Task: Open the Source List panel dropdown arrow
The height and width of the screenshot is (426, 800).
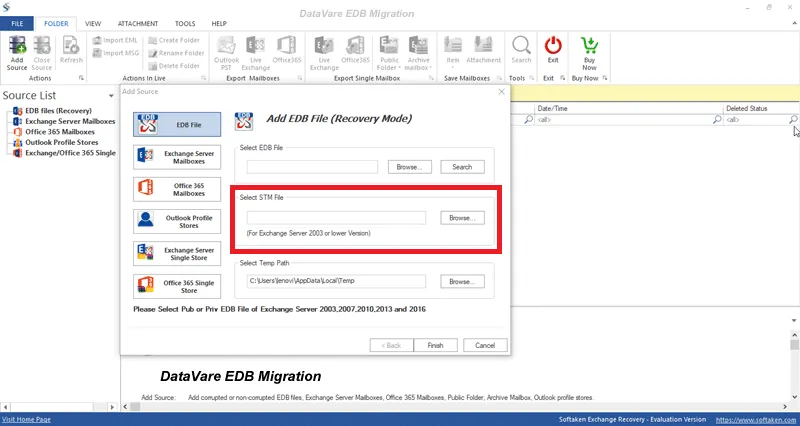Action: pos(111,96)
